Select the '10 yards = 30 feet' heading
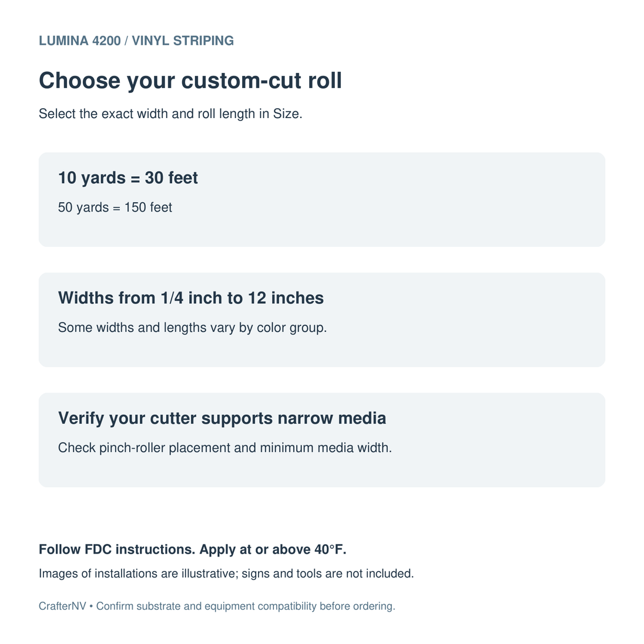Image resolution: width=644 pixels, height=644 pixels. (x=128, y=178)
